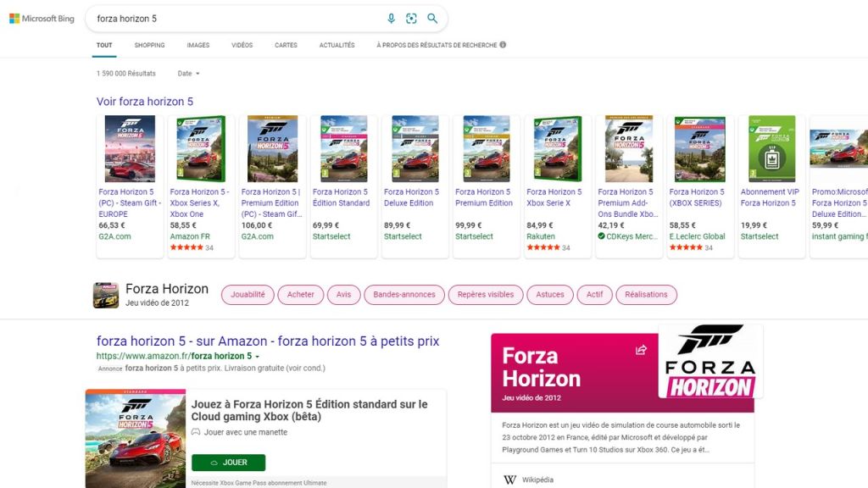The height and width of the screenshot is (488, 868).
Task: Click Jouez à Forza Horizon 5 Édition standard heading
Action: coord(309,411)
